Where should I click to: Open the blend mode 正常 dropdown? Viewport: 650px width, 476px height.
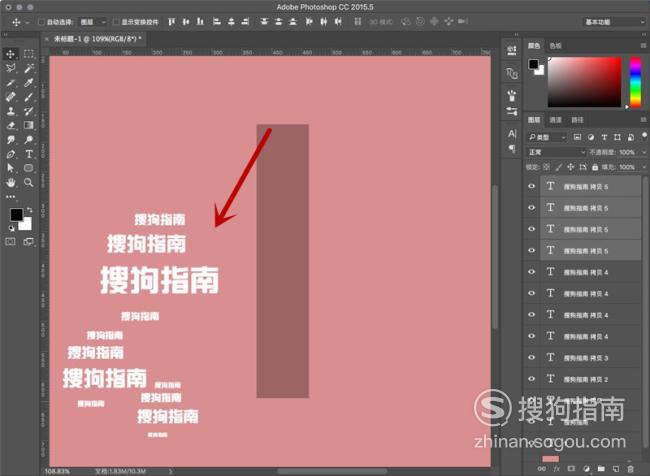(556, 153)
